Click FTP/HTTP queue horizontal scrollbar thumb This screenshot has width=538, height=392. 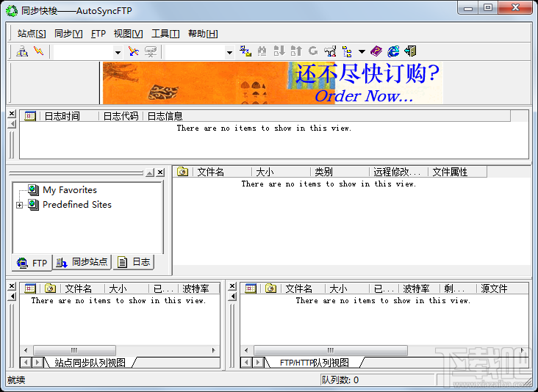(331, 350)
